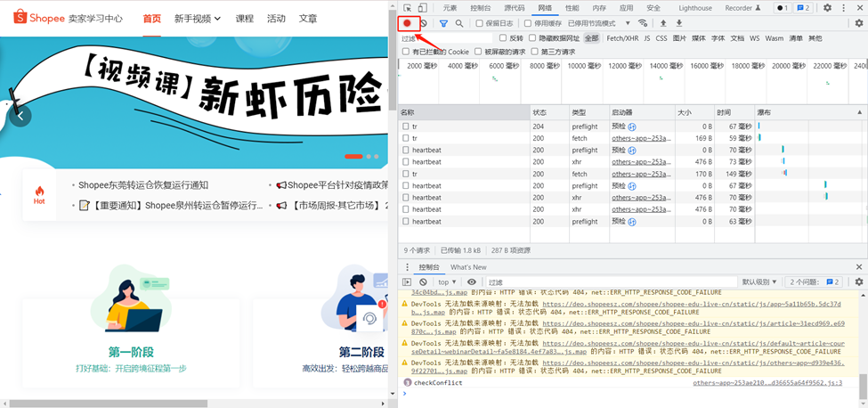
Task: Switch to 元素 panel tab
Action: click(450, 8)
